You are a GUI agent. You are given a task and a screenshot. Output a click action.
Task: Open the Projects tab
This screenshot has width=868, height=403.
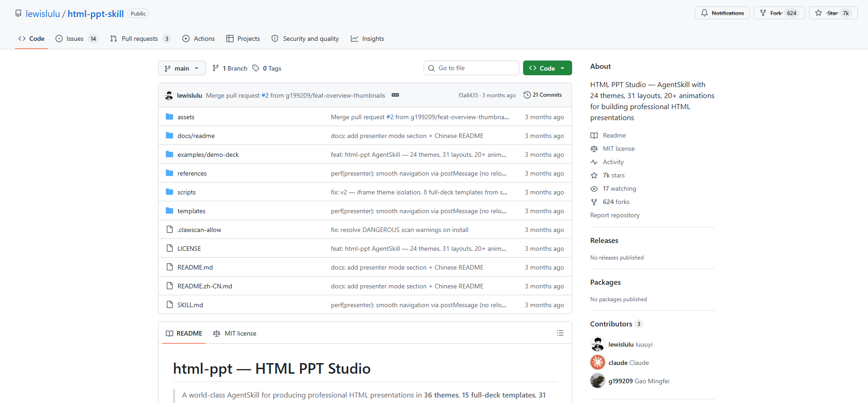click(243, 39)
